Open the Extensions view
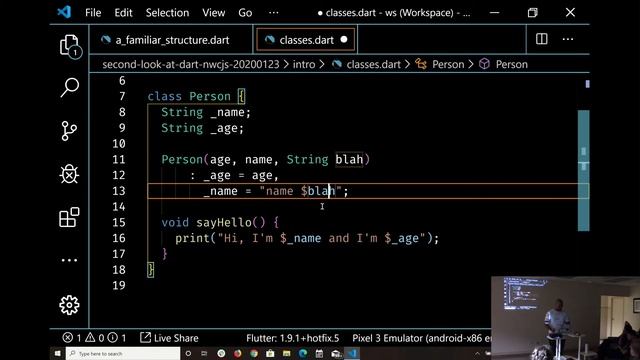 69,217
